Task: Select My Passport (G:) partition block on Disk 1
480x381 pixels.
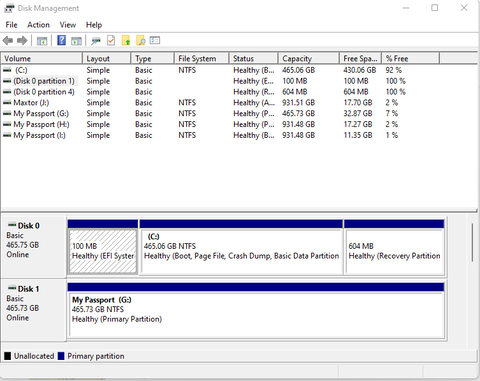Action: (256, 311)
